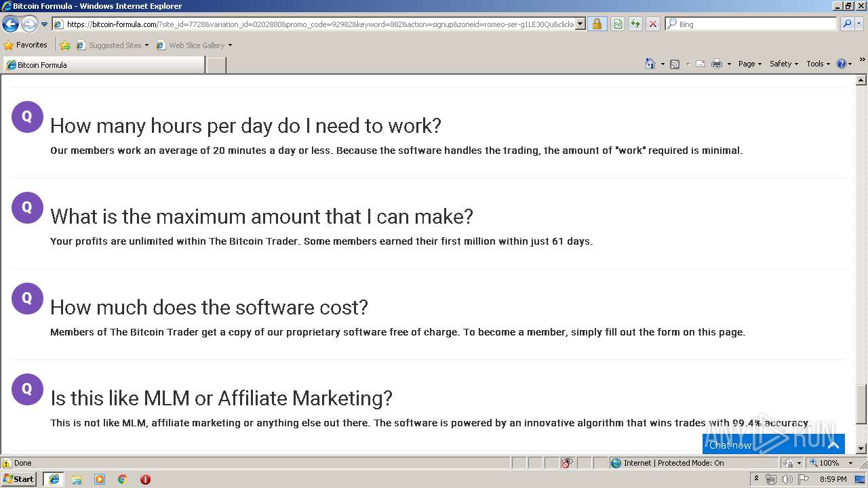Expand the Print options dropdown arrow
Screen dimensions: 868x488
point(729,64)
